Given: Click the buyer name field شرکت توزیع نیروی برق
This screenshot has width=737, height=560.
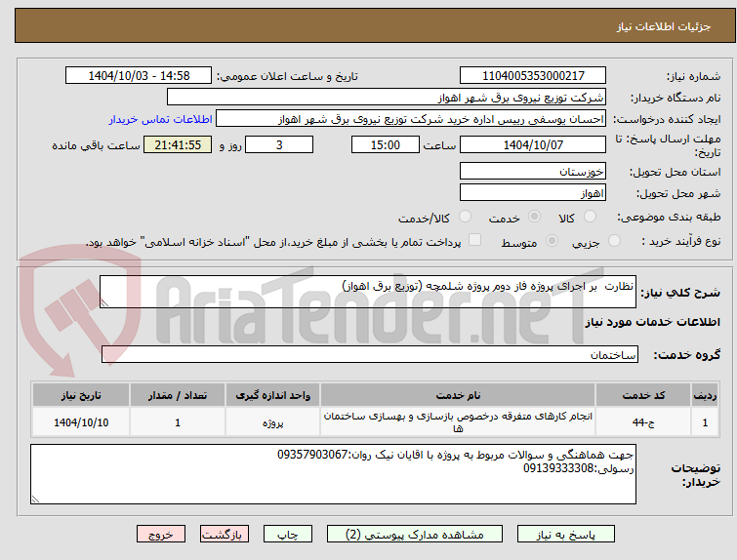Looking at the screenshot, I should [x=387, y=98].
